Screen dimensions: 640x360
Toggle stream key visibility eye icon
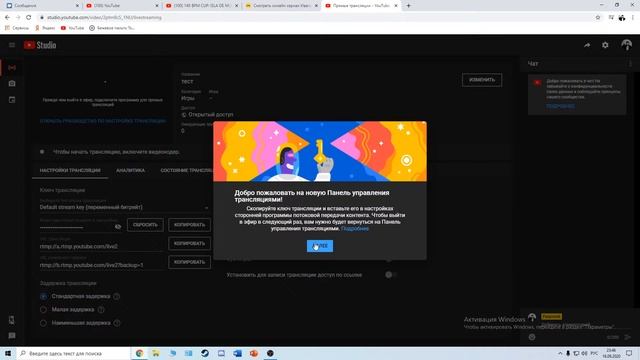tap(118, 227)
